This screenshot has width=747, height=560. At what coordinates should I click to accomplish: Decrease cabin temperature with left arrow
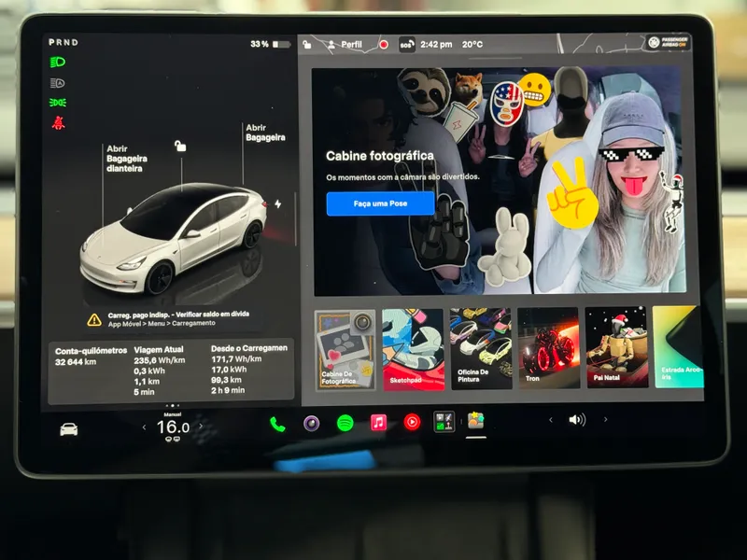tap(144, 427)
